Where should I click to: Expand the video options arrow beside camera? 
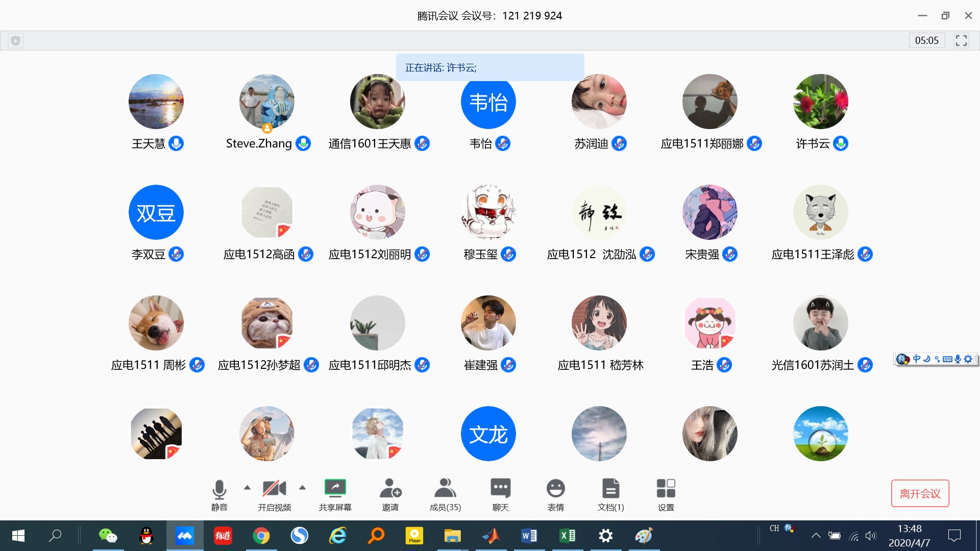302,487
